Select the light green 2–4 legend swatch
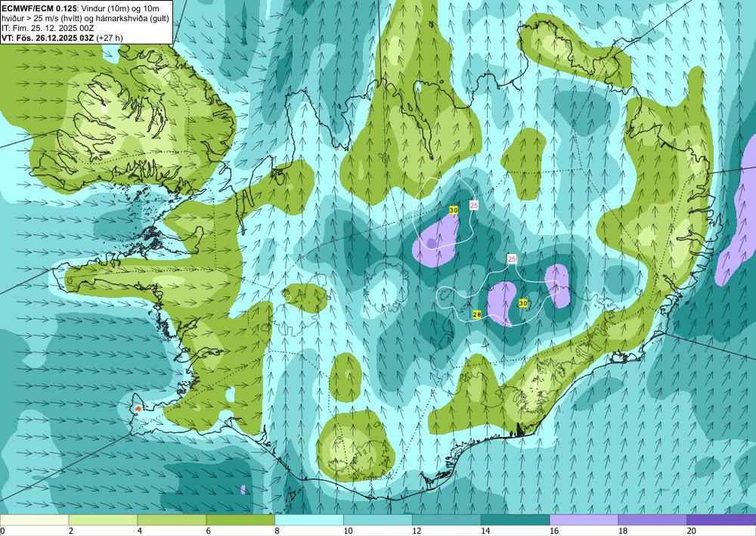This screenshot has width=756, height=536. coord(103,519)
